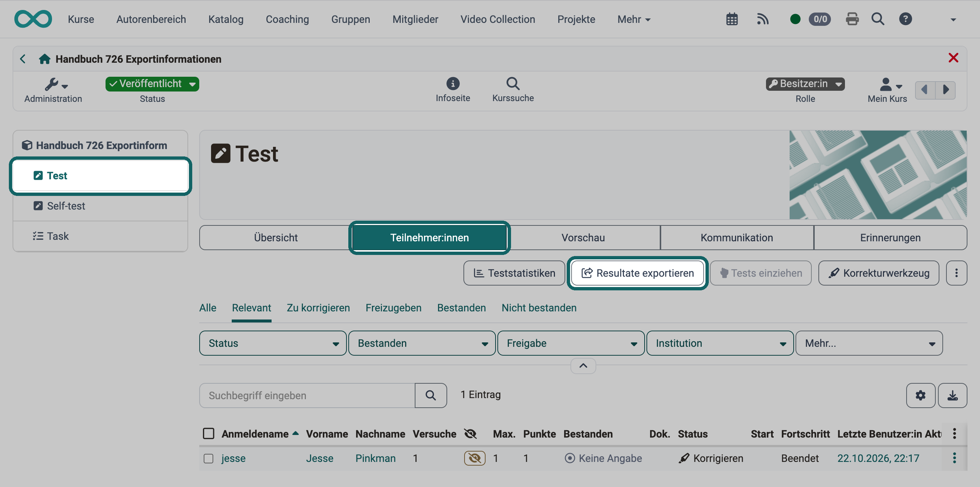The height and width of the screenshot is (487, 980).
Task: Open table settings gear icon
Action: pyautogui.click(x=920, y=395)
